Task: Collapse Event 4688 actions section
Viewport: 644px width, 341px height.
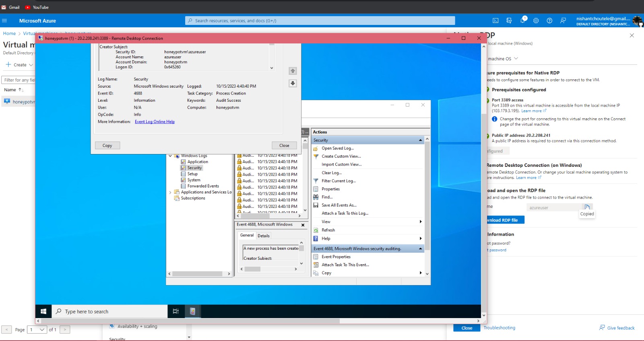Action: pos(420,249)
